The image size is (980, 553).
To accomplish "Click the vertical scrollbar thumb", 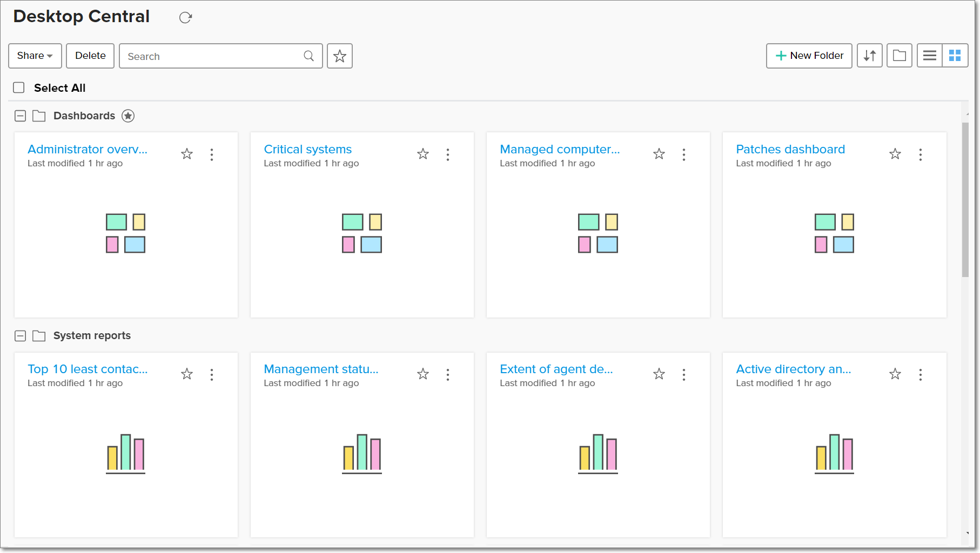I will click(965, 200).
